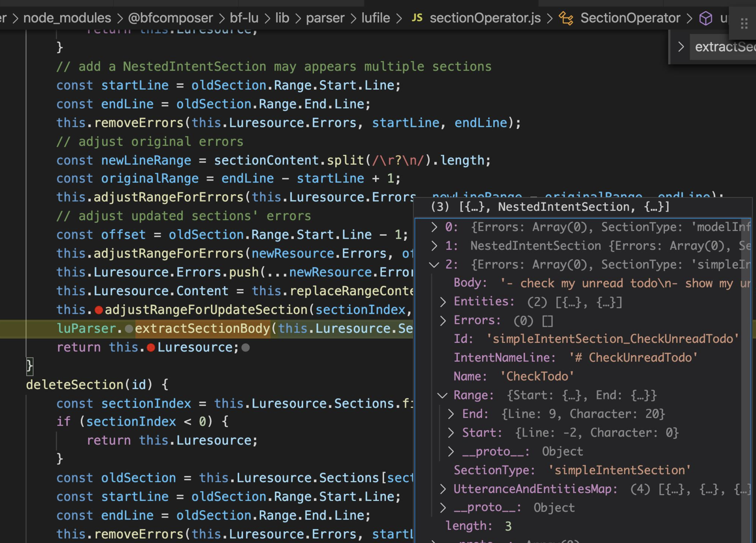Click the SectionOperator class symbol icon
This screenshot has height=543, width=756.
click(566, 18)
